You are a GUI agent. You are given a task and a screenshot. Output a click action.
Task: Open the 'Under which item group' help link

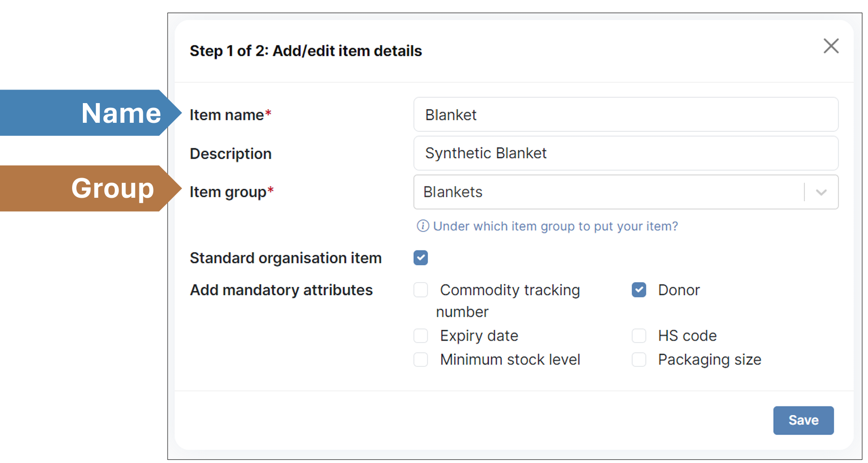(555, 226)
